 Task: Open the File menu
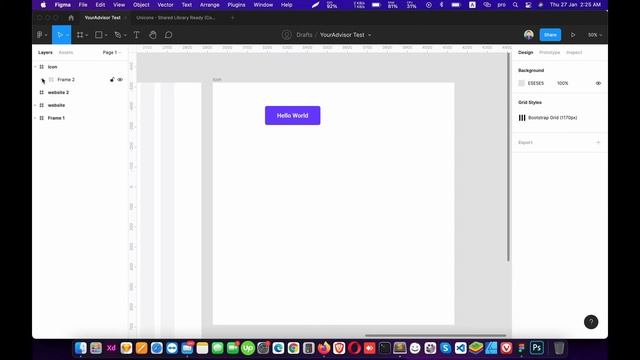[x=83, y=5]
